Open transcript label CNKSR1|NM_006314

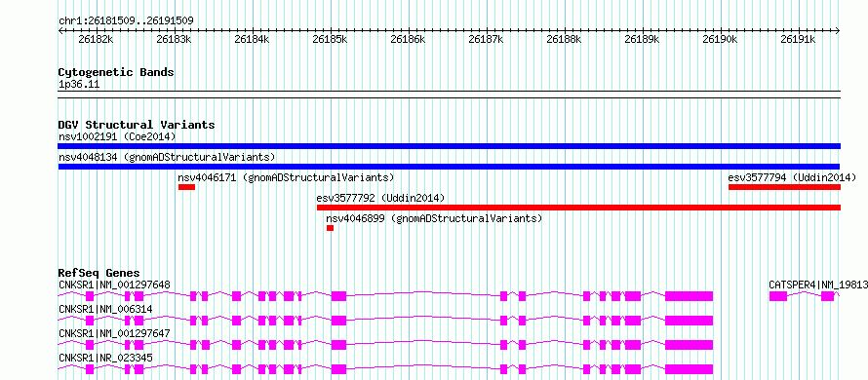coord(105,309)
